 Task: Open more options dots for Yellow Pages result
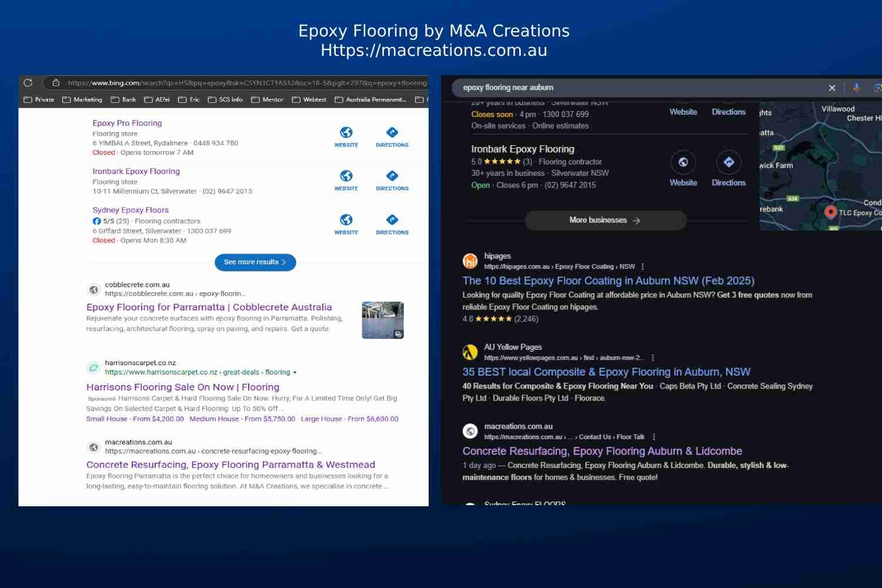653,358
